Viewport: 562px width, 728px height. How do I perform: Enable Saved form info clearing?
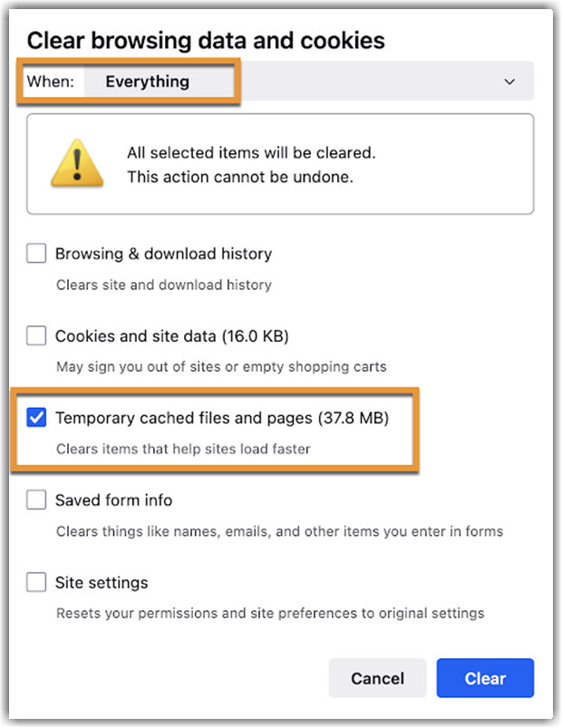[x=36, y=500]
